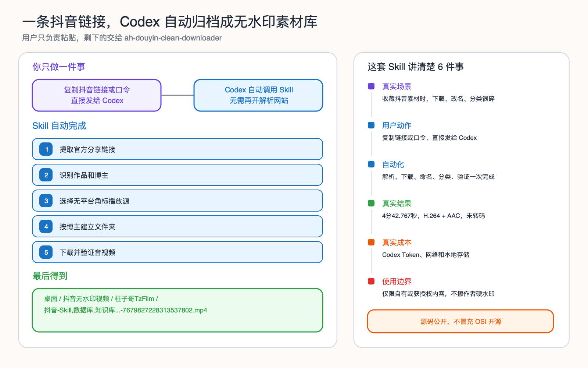Image resolution: width=588 pixels, height=368 pixels.
Task: Click the number 3 step badge
Action: point(46,201)
